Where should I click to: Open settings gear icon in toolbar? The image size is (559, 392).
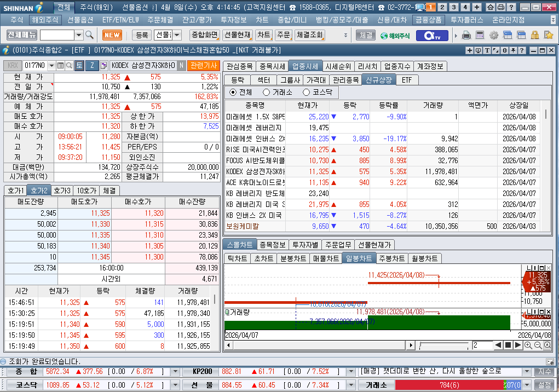(x=494, y=35)
